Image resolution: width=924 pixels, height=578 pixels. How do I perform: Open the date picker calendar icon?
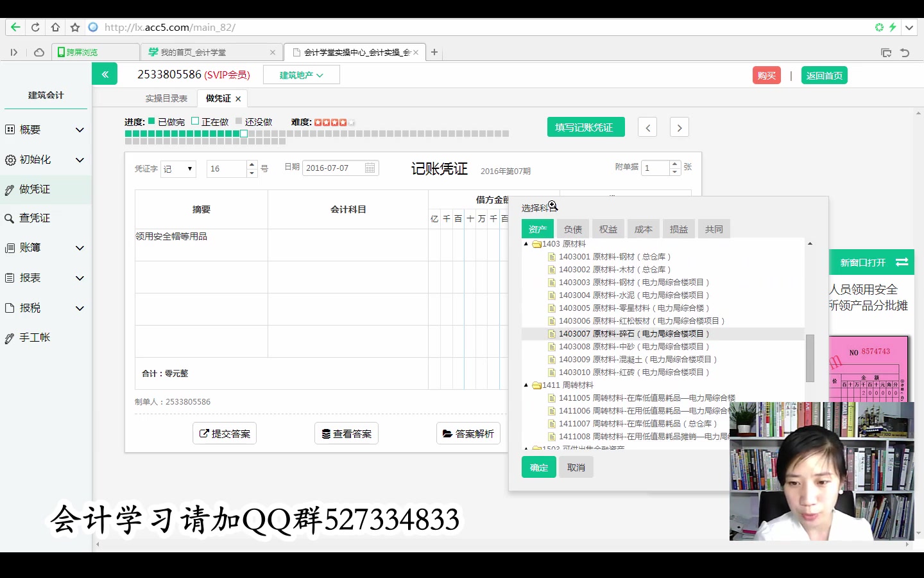(x=370, y=168)
